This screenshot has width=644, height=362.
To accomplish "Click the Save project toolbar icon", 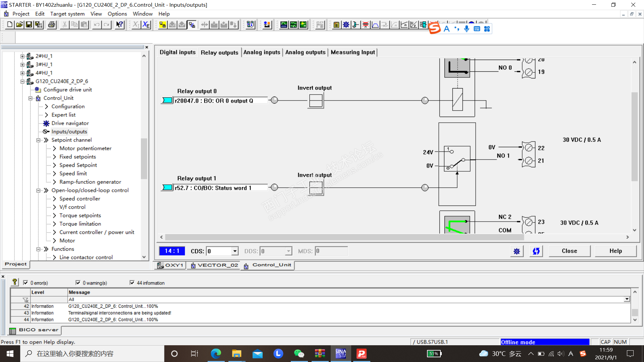I will [29, 24].
